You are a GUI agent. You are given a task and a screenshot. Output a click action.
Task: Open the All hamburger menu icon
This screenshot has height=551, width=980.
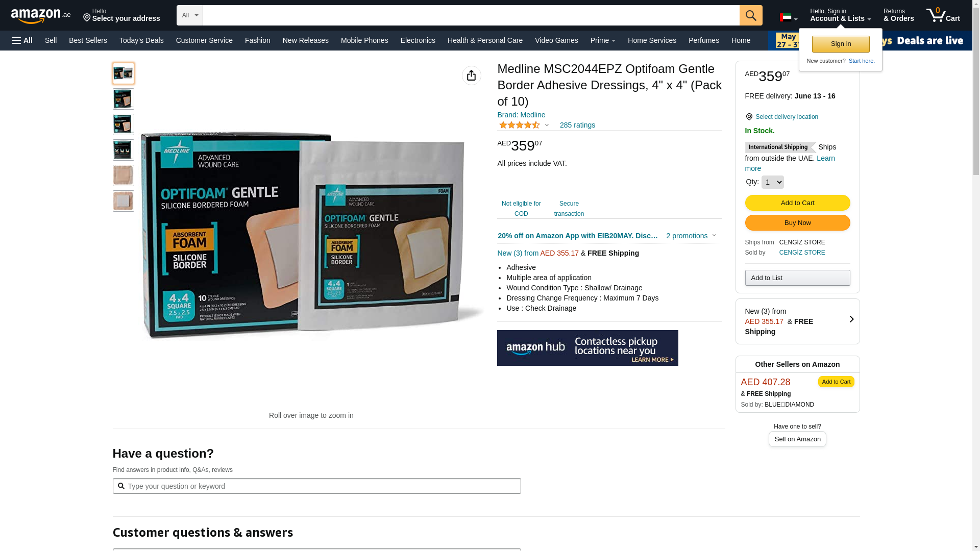click(x=22, y=40)
